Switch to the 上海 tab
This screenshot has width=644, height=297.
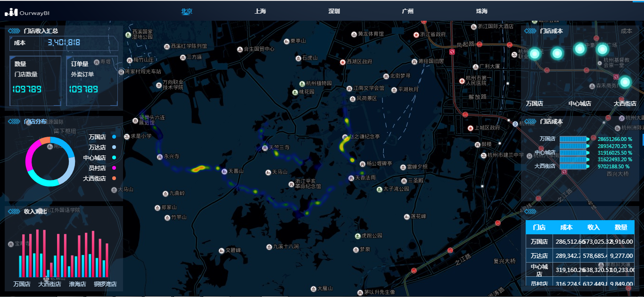click(x=260, y=11)
